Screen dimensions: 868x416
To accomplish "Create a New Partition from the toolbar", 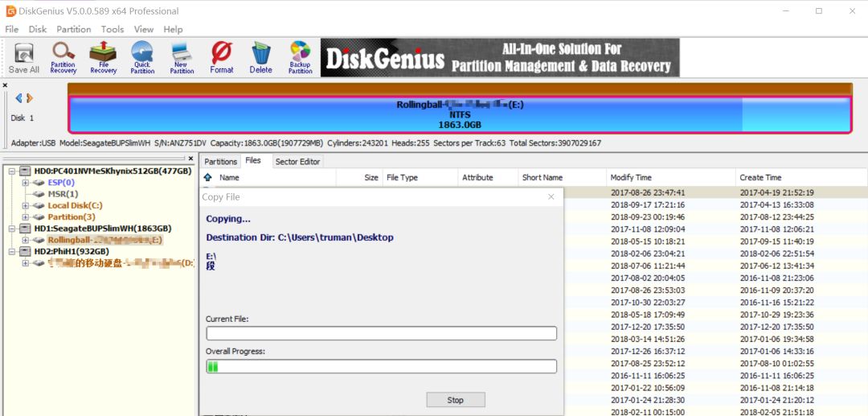I will [x=182, y=57].
